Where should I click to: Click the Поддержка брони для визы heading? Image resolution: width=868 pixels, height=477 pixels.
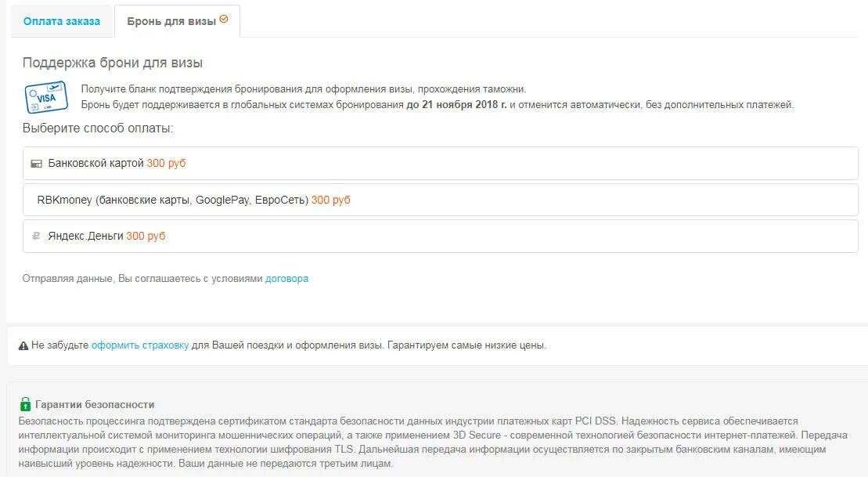(113, 63)
